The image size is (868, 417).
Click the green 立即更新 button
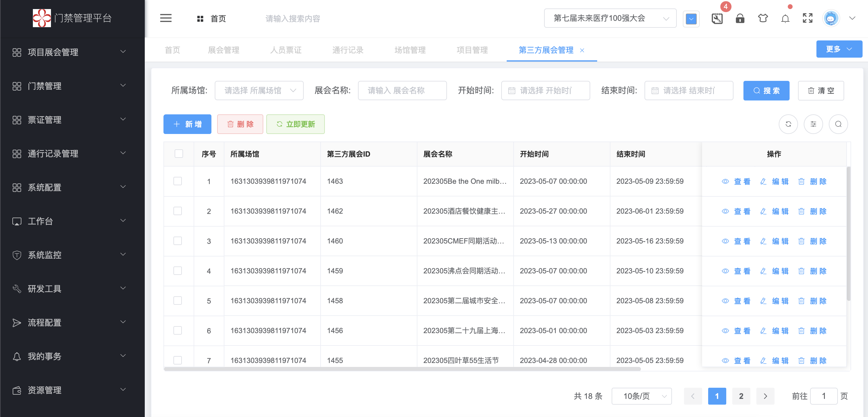point(296,124)
